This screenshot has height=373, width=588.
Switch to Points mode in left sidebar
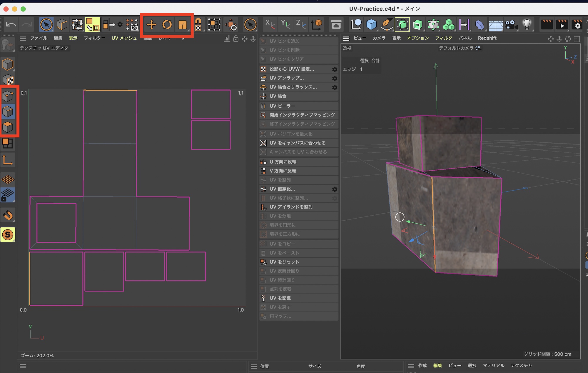[x=8, y=96]
